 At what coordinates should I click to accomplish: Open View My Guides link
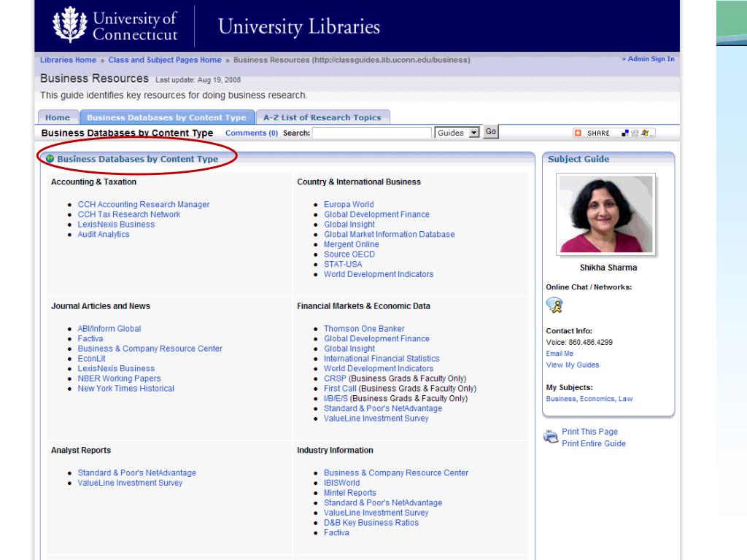coord(572,365)
